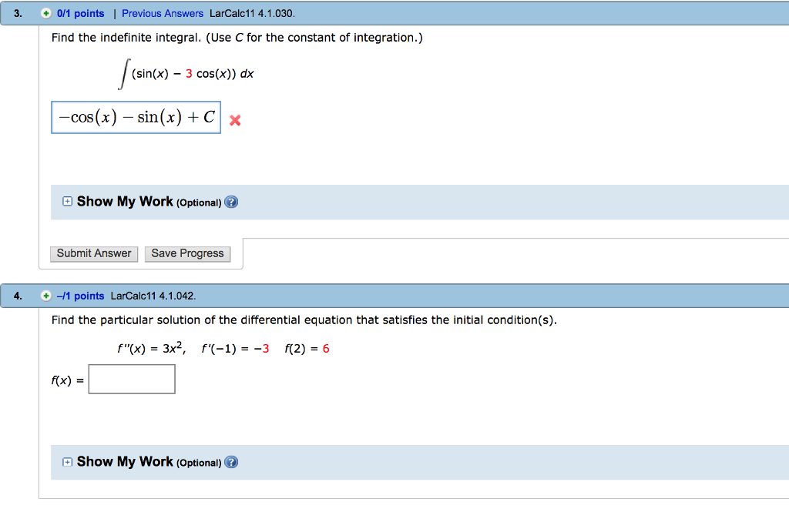Click the 0/1 points score label
The height and width of the screenshot is (532, 789).
click(x=81, y=14)
